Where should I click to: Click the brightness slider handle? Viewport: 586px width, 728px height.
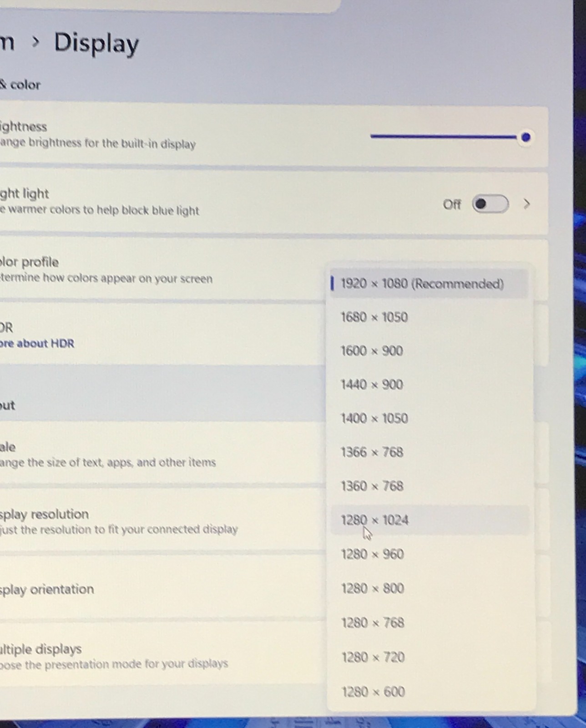526,137
